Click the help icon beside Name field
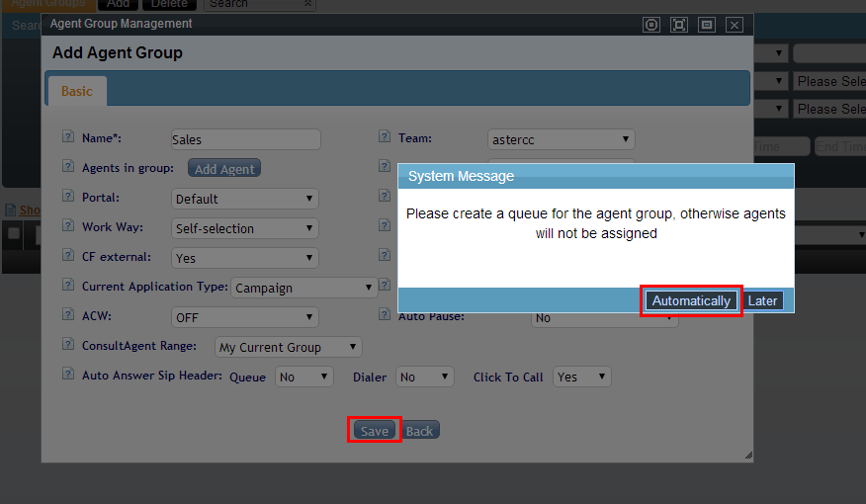Screen dimensions: 866x504 [68, 138]
